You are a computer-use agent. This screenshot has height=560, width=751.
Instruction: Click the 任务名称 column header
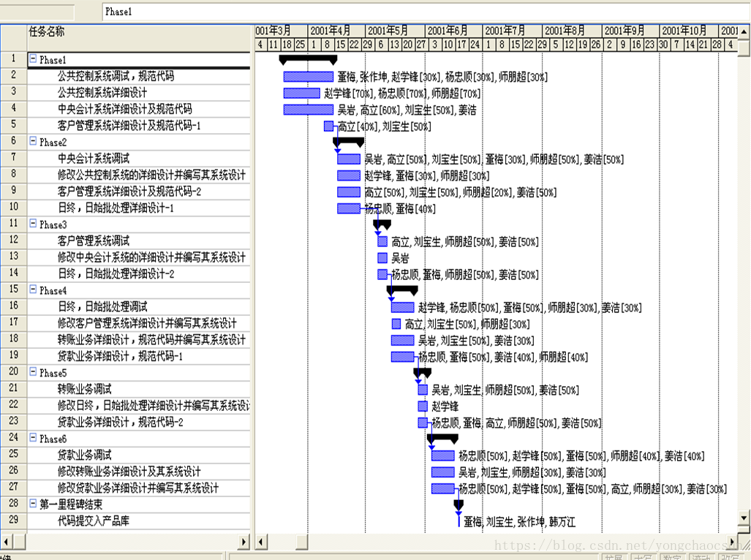pos(139,38)
